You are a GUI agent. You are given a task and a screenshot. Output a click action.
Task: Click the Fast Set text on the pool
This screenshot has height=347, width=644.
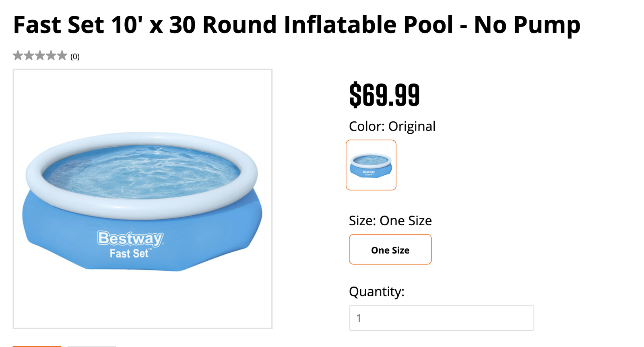click(x=130, y=253)
